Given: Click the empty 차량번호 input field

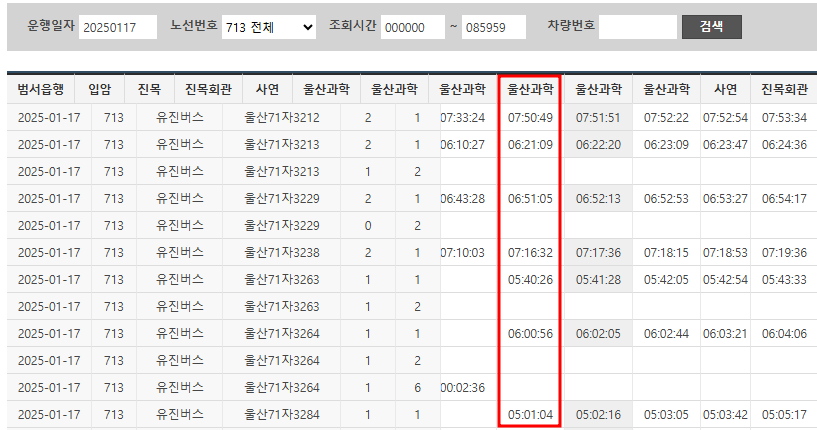Looking at the screenshot, I should point(636,27).
